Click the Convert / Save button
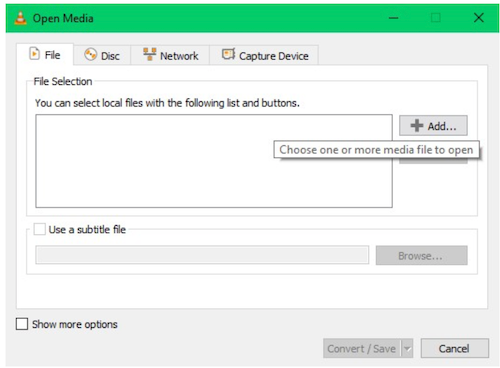 (362, 349)
